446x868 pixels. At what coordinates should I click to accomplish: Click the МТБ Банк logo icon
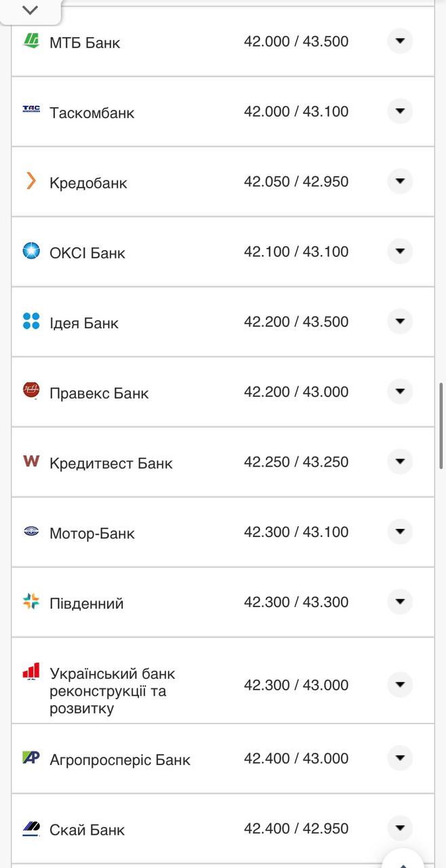(31, 41)
